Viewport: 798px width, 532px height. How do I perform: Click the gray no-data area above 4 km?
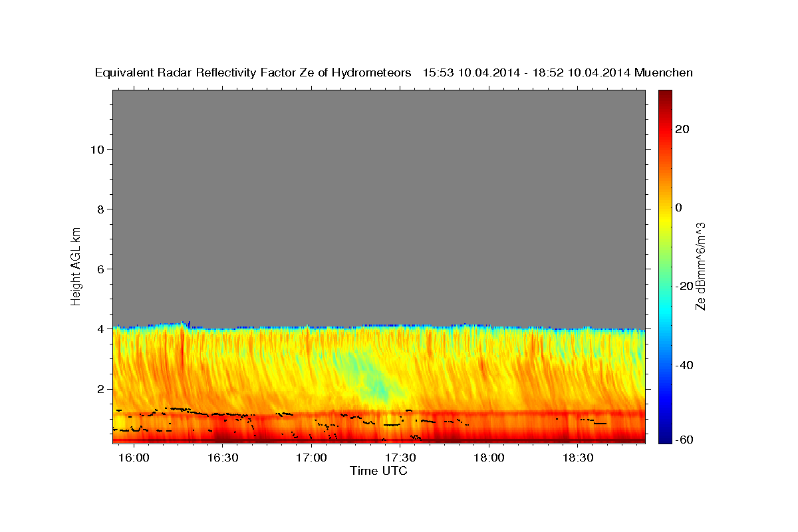(378, 206)
